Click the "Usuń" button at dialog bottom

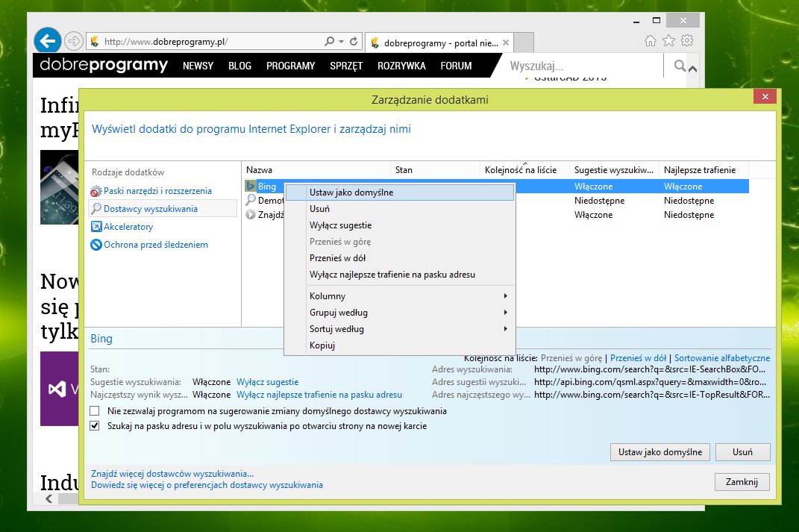click(742, 452)
